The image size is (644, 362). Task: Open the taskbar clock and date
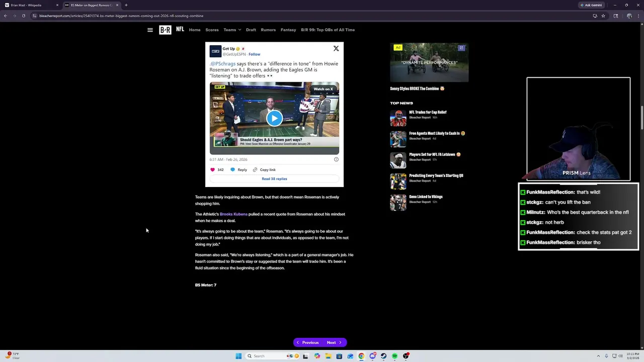point(632,356)
